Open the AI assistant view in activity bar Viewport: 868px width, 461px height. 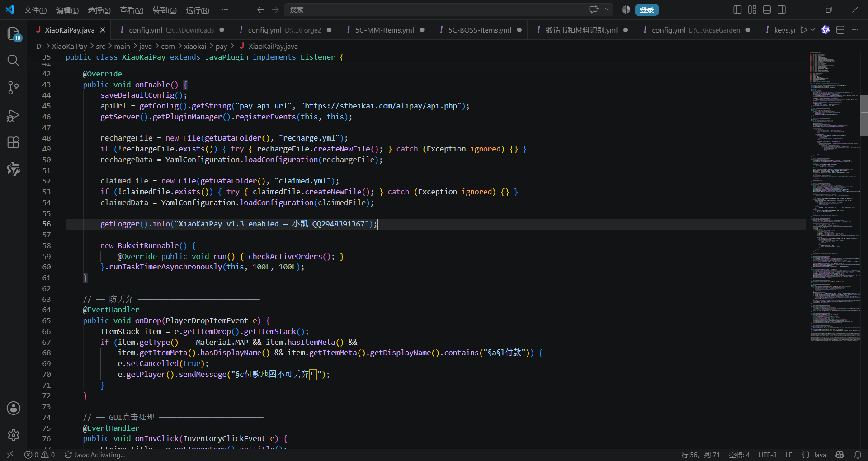coord(14,169)
